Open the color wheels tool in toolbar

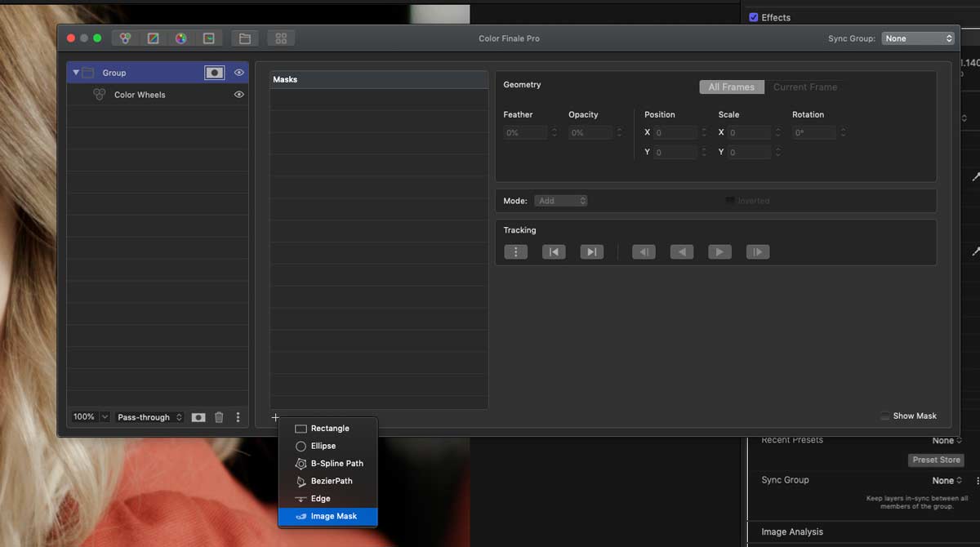click(125, 38)
